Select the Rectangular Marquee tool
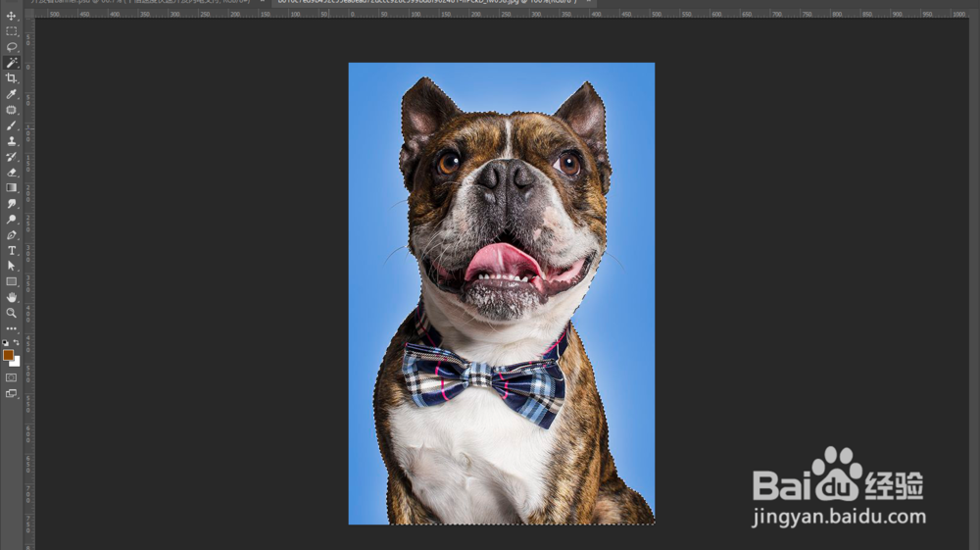 tap(11, 31)
